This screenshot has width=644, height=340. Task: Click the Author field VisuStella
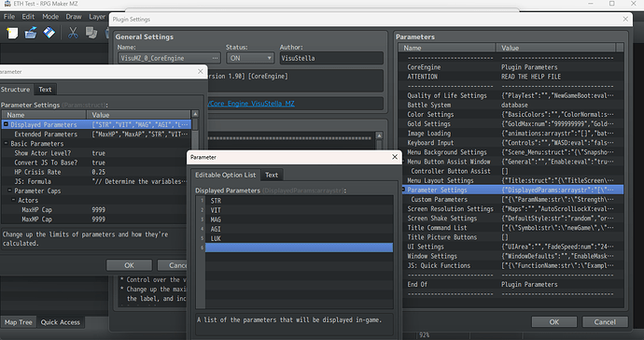(x=331, y=58)
